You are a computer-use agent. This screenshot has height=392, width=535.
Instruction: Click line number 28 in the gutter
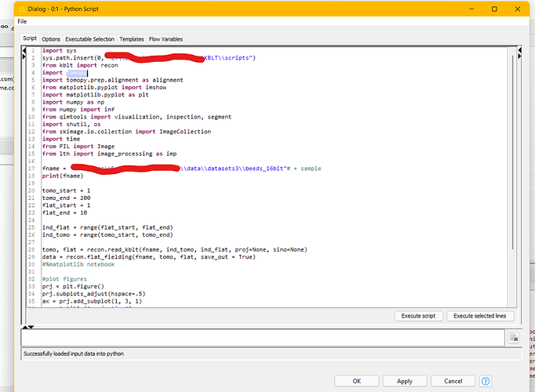pos(31,250)
